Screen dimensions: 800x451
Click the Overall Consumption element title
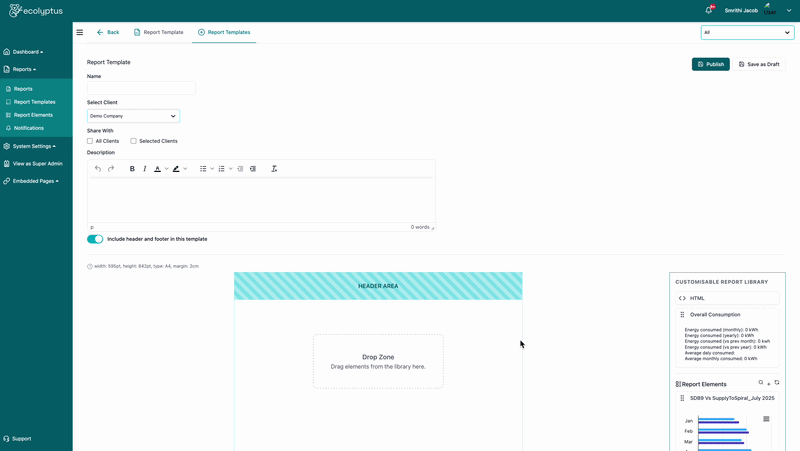pos(715,315)
